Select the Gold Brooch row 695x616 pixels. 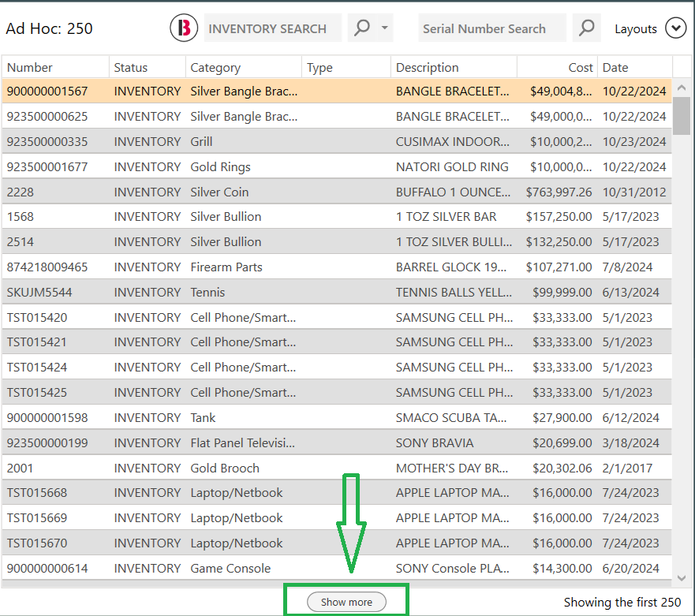click(x=337, y=468)
